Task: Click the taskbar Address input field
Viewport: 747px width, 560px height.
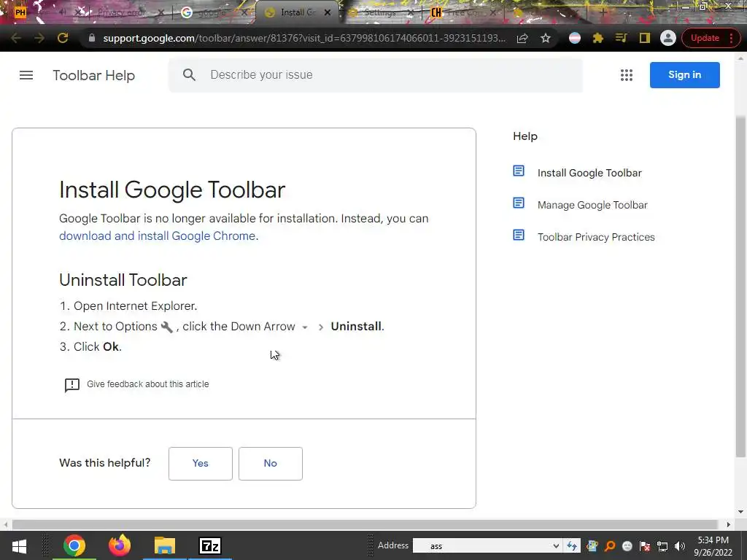Action: 481,546
